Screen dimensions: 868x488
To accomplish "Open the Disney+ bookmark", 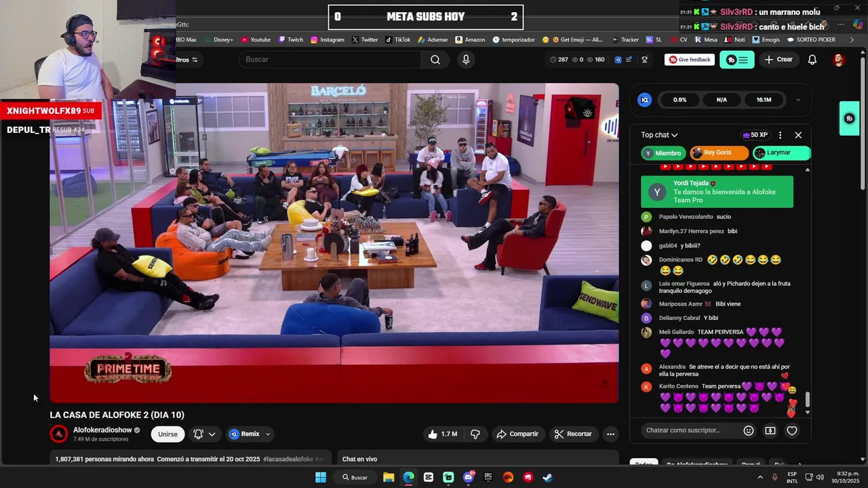I will tap(218, 40).
